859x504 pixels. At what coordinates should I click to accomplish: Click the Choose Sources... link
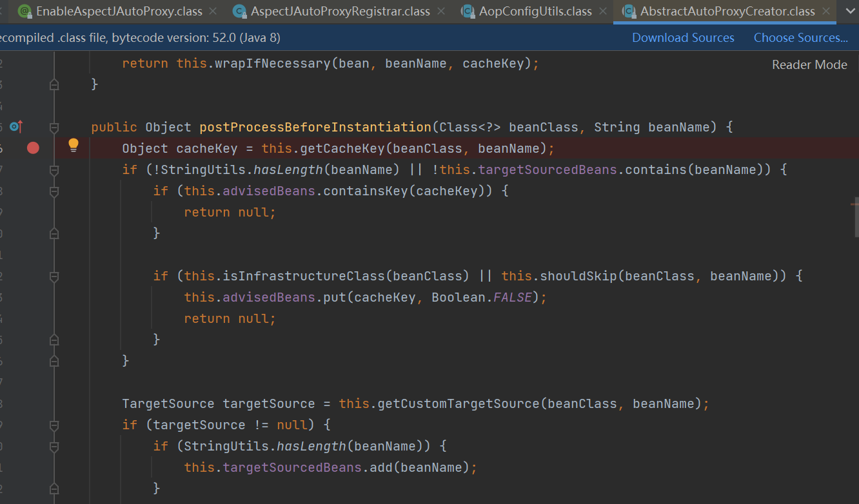[801, 37]
